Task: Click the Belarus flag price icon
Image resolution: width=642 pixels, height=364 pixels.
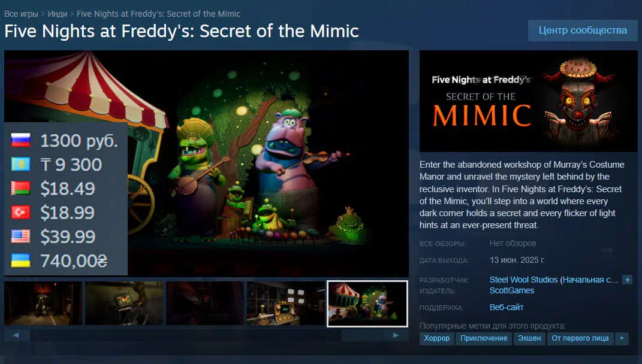Action: tap(20, 188)
